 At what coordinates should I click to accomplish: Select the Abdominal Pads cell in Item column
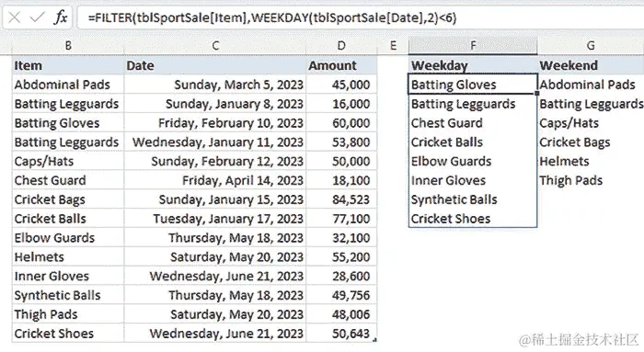click(x=68, y=85)
